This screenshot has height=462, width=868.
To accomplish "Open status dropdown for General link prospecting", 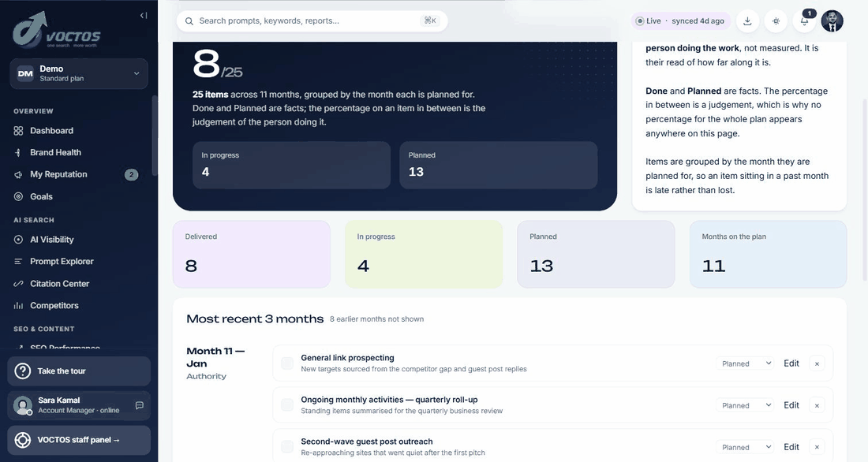I will point(745,363).
